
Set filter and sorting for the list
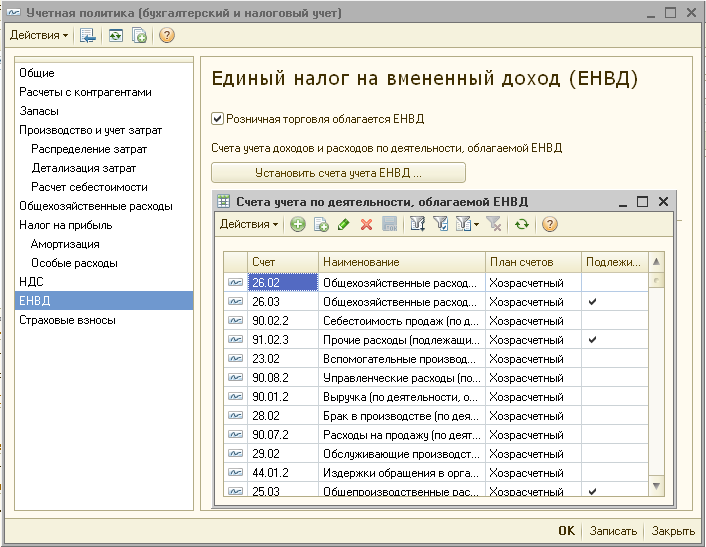pos(417,224)
